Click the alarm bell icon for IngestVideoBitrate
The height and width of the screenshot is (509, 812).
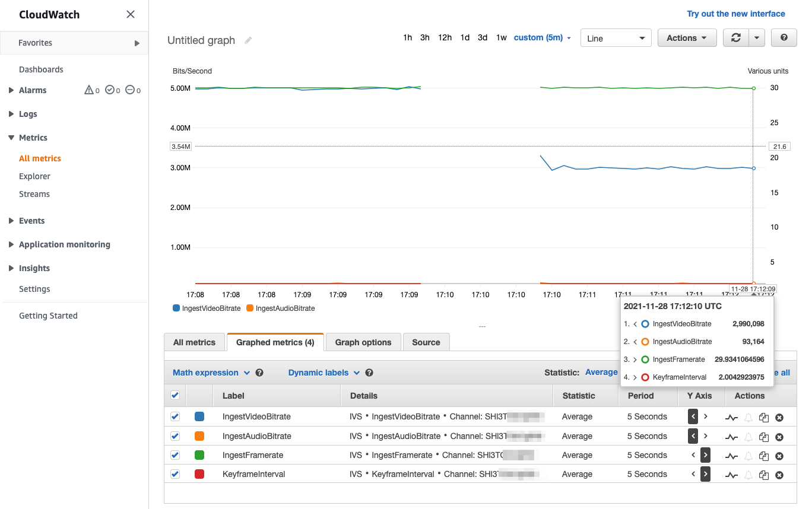pyautogui.click(x=748, y=418)
